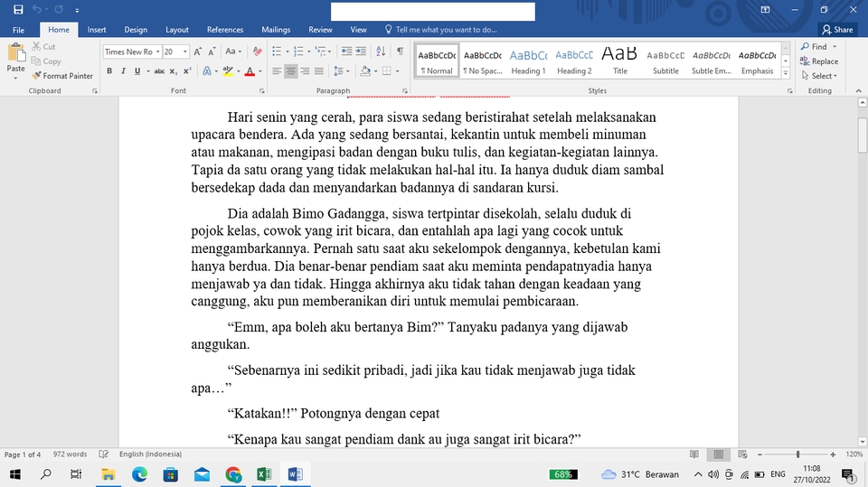Open the File tab
The image size is (868, 487).
pyautogui.click(x=18, y=30)
